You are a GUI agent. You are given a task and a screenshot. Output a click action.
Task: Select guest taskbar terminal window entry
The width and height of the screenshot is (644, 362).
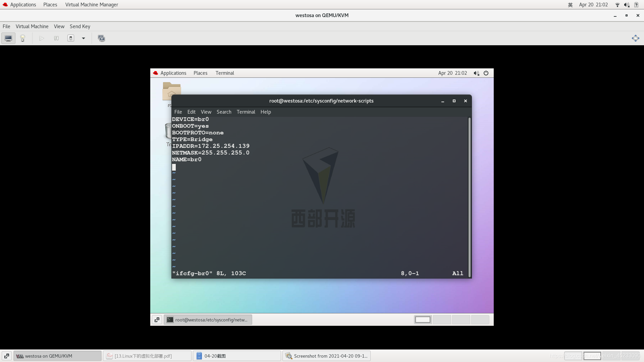[208, 320]
